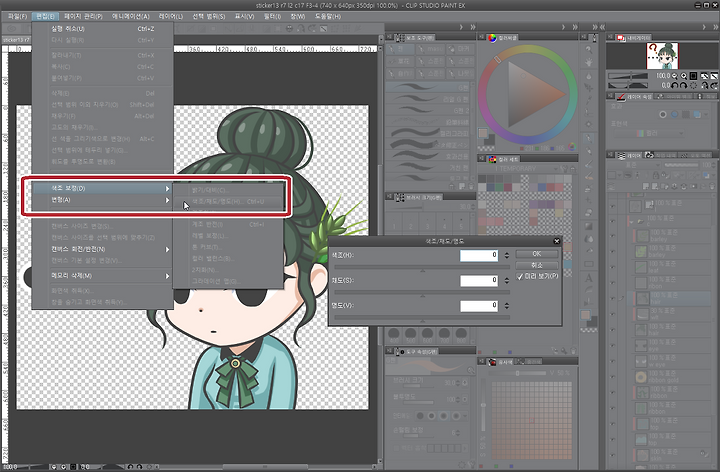Select the w eye layer
The width and height of the screenshot is (720, 472).
coord(672,361)
